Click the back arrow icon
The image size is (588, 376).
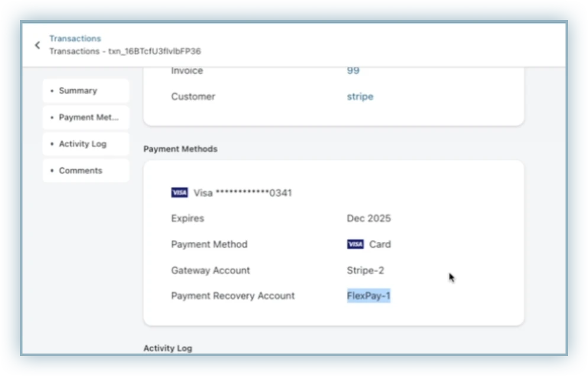click(37, 45)
